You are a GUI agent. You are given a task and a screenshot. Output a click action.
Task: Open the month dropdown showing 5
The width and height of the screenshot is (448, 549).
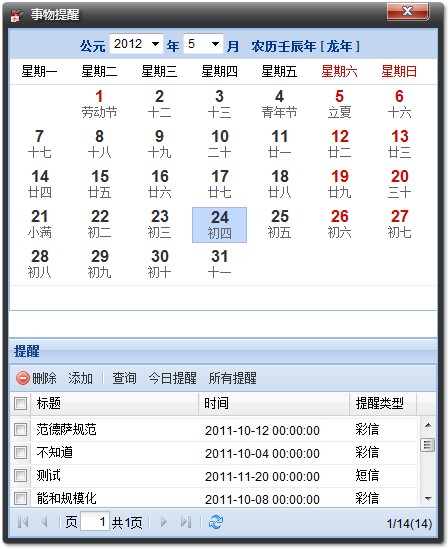point(203,44)
